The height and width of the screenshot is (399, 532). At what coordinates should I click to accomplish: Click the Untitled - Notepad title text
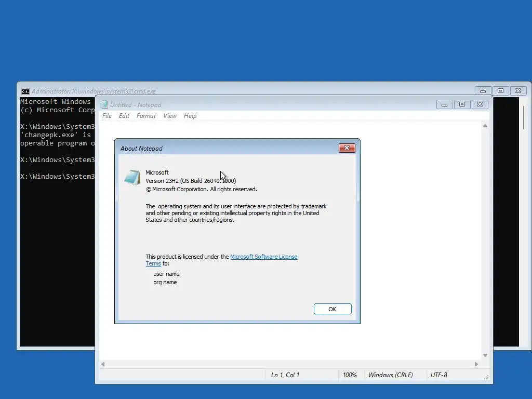pyautogui.click(x=136, y=105)
